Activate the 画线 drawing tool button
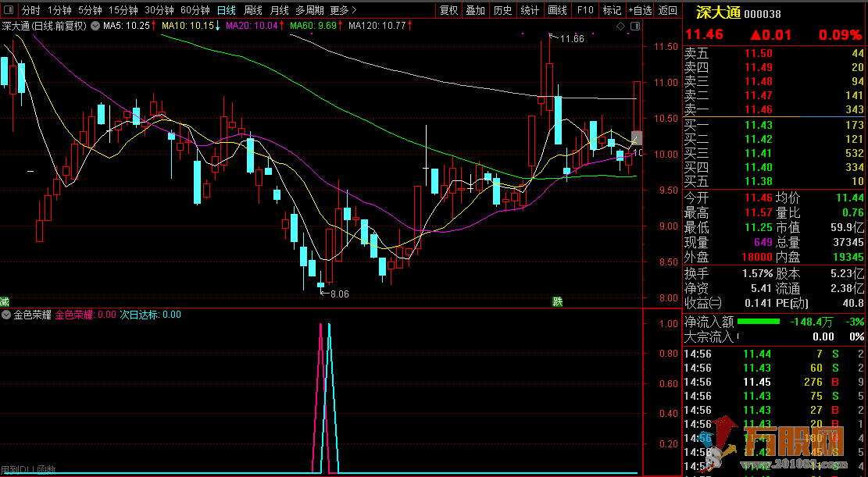The width and height of the screenshot is (868, 477). pyautogui.click(x=557, y=10)
